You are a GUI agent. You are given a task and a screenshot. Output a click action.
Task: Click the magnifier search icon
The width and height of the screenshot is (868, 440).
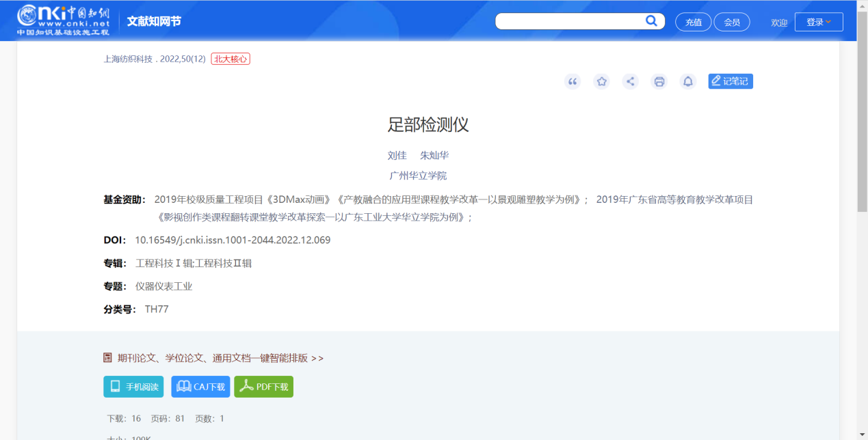coord(652,21)
